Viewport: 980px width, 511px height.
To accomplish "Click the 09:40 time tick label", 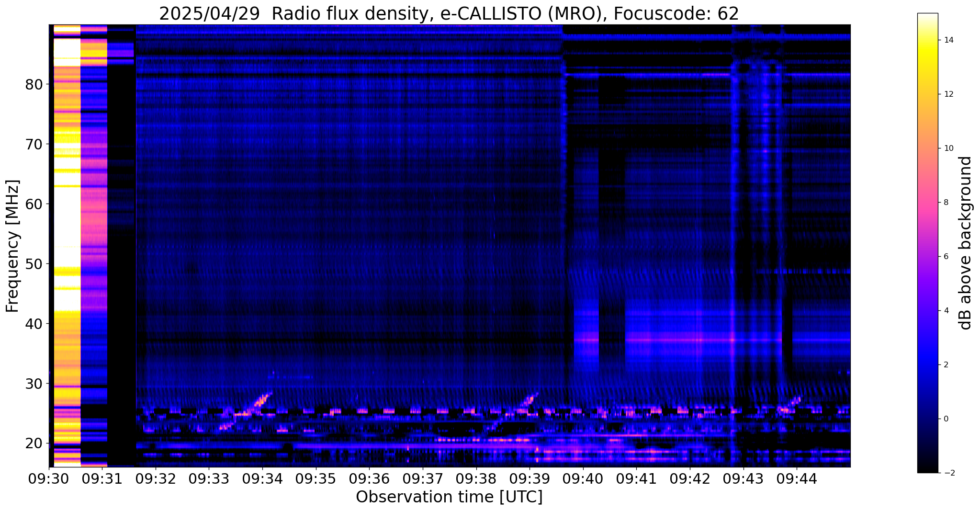I will [x=583, y=479].
